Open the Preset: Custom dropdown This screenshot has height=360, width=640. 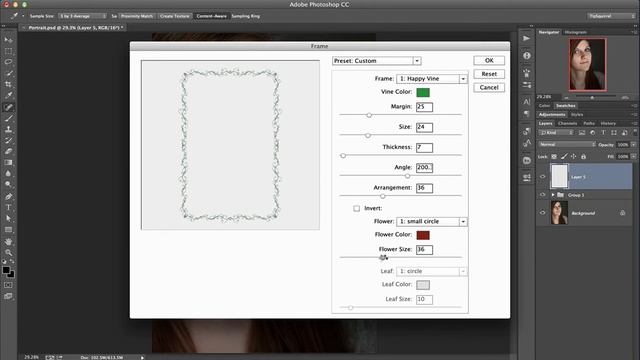click(376, 61)
